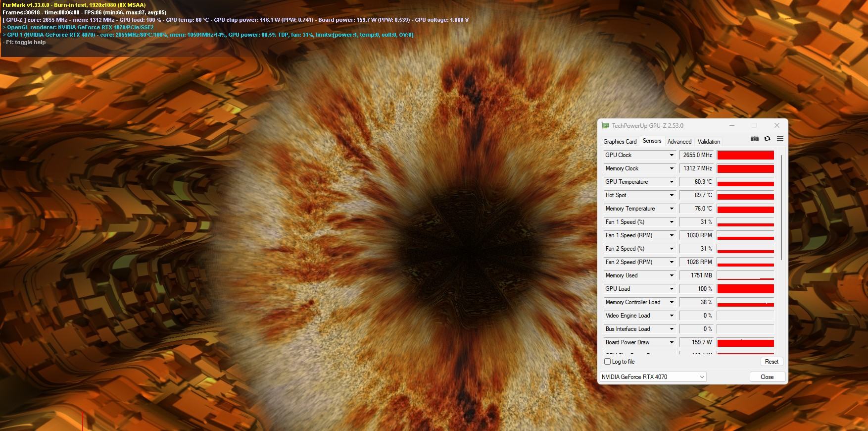Open the Hot Spot sensor dropdown
Screen dimensions: 868x431
click(672, 195)
